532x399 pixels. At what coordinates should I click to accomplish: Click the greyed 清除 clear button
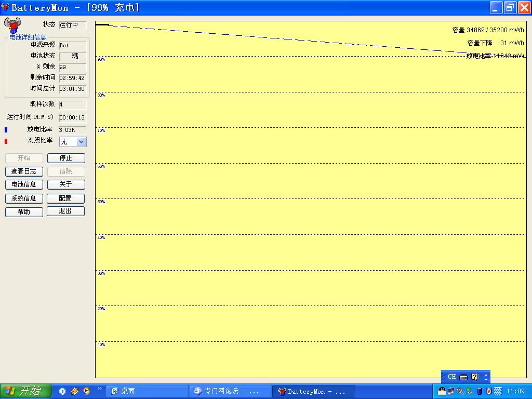[x=66, y=171]
